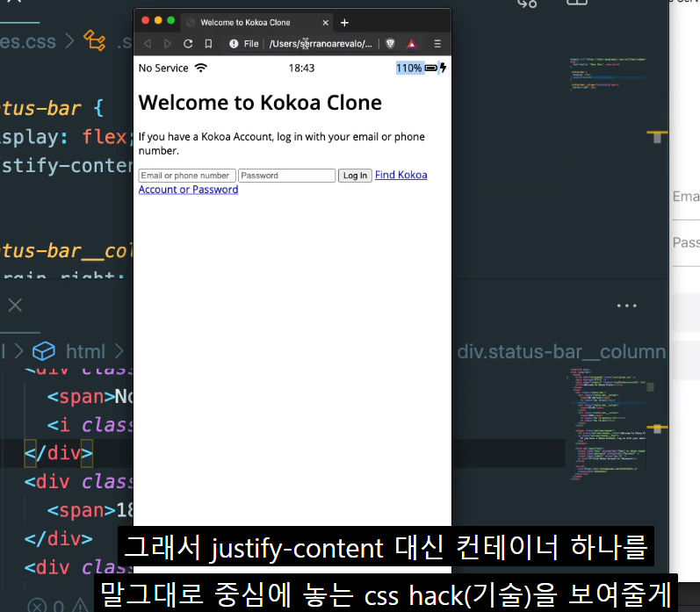Click the CSS editor minimap
The height and width of the screenshot is (612, 700).
click(608, 74)
